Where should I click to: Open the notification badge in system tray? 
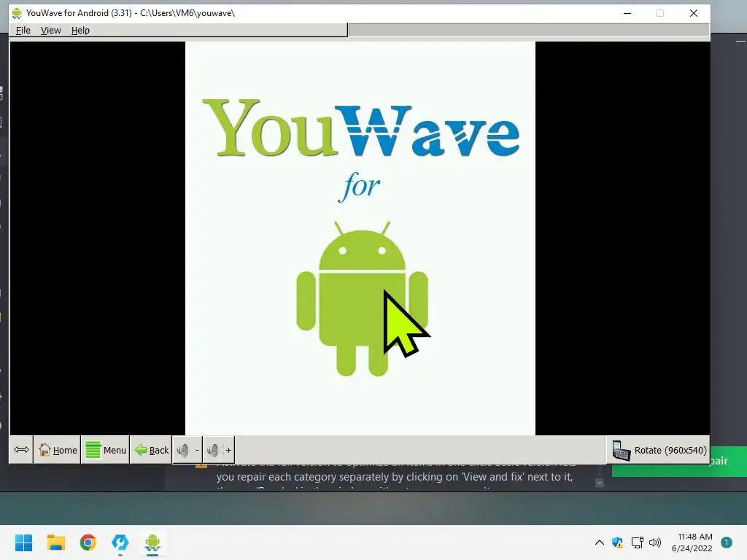tap(727, 542)
